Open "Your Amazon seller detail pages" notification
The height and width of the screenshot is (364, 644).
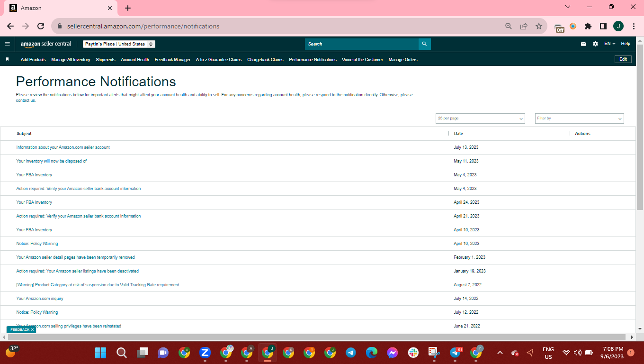[76, 257]
